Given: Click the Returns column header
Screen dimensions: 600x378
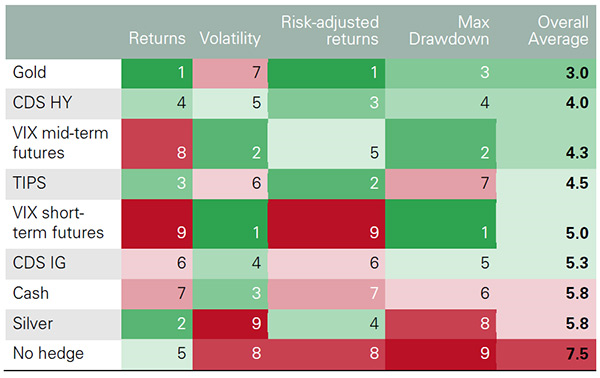Looking at the screenshot, I should tap(157, 38).
